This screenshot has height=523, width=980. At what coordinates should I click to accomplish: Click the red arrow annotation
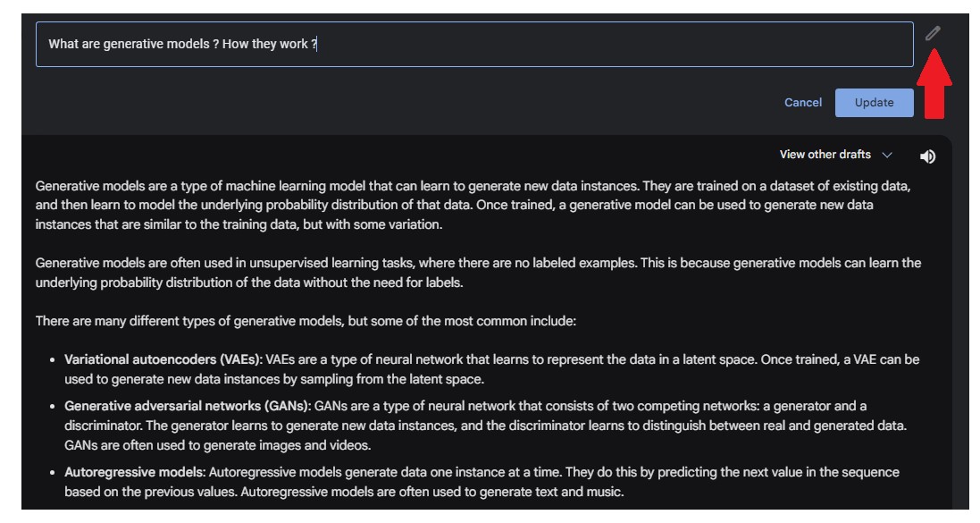(x=934, y=84)
